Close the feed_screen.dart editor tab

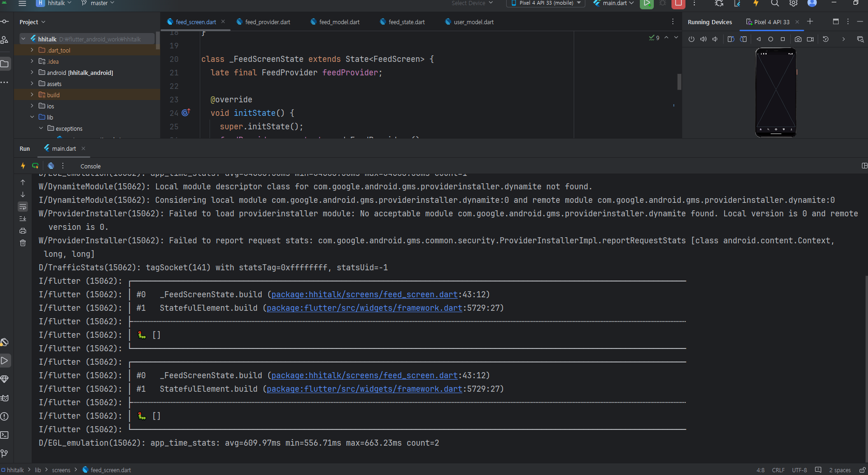point(223,21)
